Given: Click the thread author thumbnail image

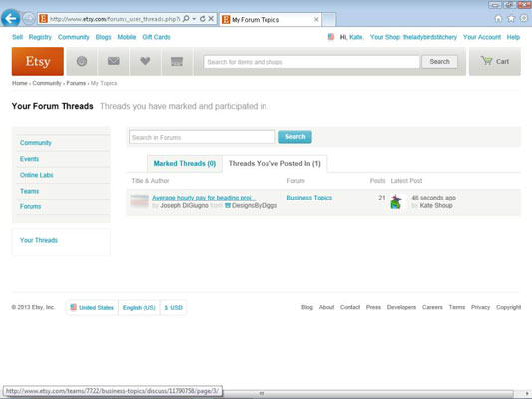Looking at the screenshot, I should 139,201.
